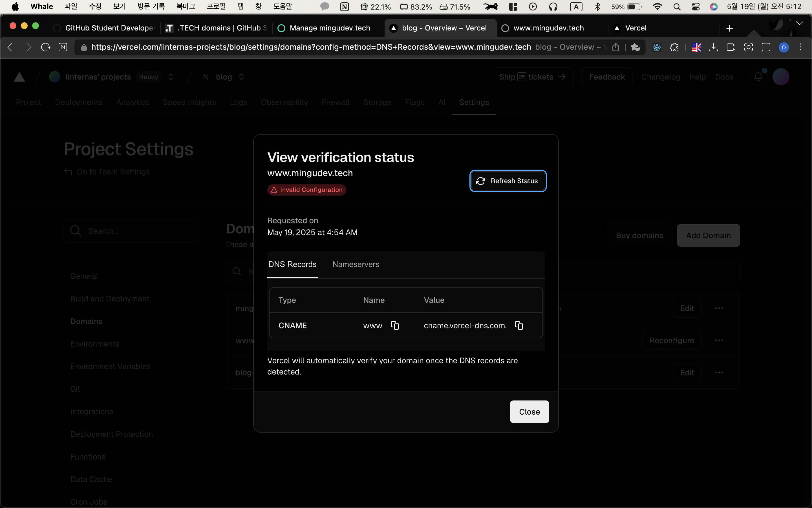Select Environment Variables in sidebar
Viewport: 812px width, 508px height.
click(x=111, y=366)
